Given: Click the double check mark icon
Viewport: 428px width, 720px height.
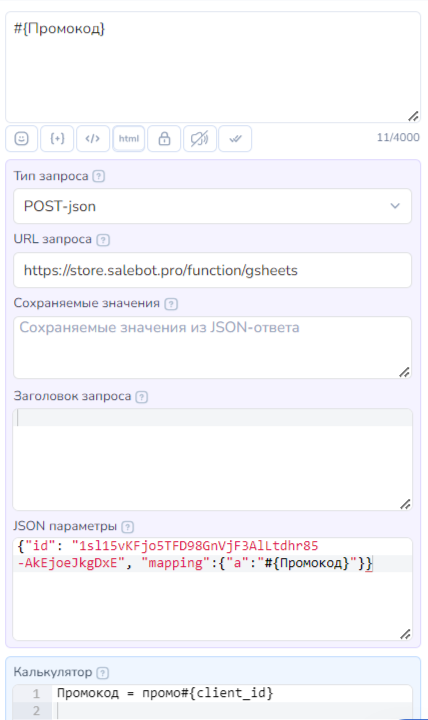Looking at the screenshot, I should [x=235, y=138].
